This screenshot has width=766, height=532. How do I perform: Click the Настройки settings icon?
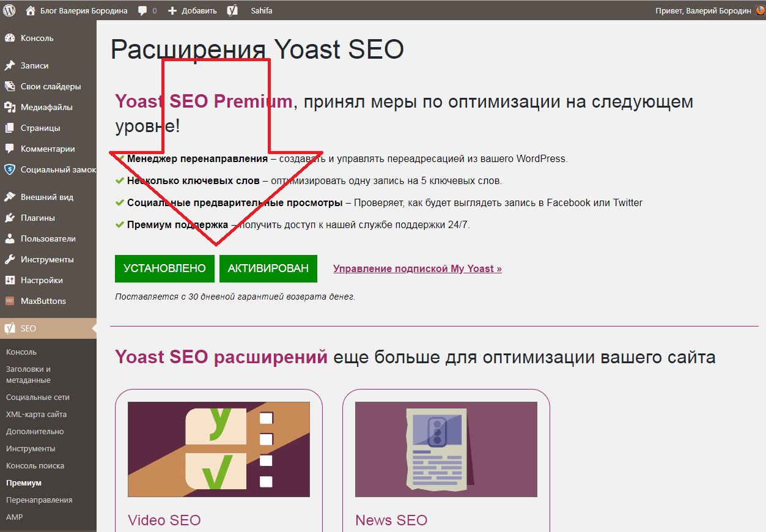click(x=10, y=280)
